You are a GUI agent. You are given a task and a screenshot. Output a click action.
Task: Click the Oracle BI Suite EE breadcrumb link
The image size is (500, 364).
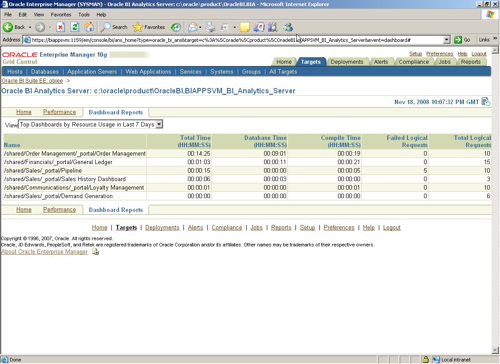click(x=32, y=81)
